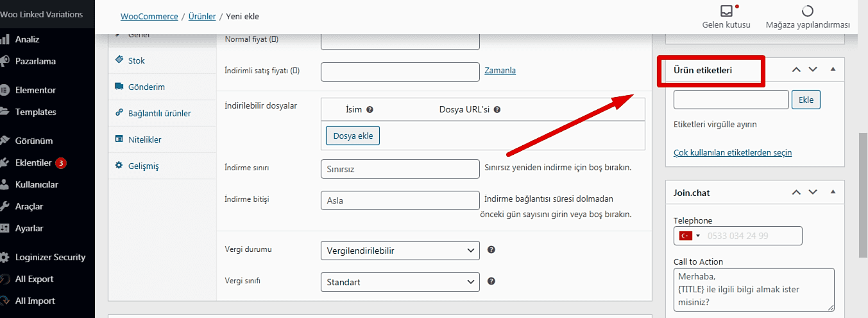Open the Vergi durumu dropdown
Viewport: 868px width, 318px height.
[400, 250]
